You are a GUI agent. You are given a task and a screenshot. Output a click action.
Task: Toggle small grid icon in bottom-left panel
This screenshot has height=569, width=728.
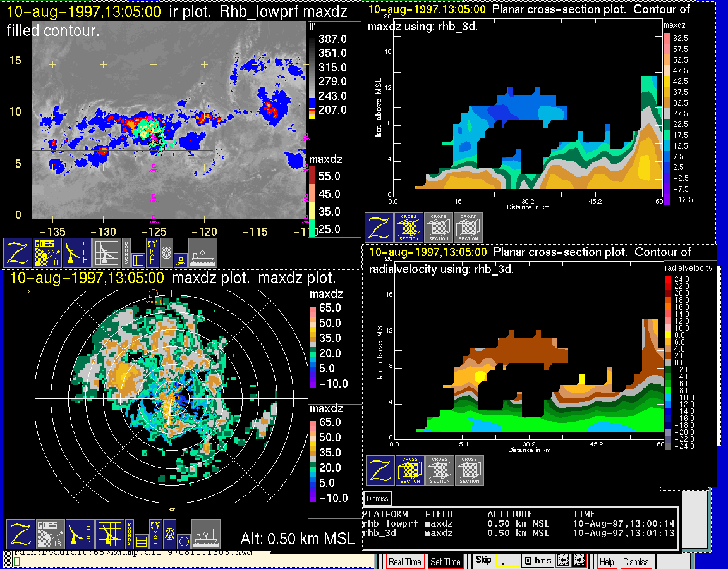[141, 541]
